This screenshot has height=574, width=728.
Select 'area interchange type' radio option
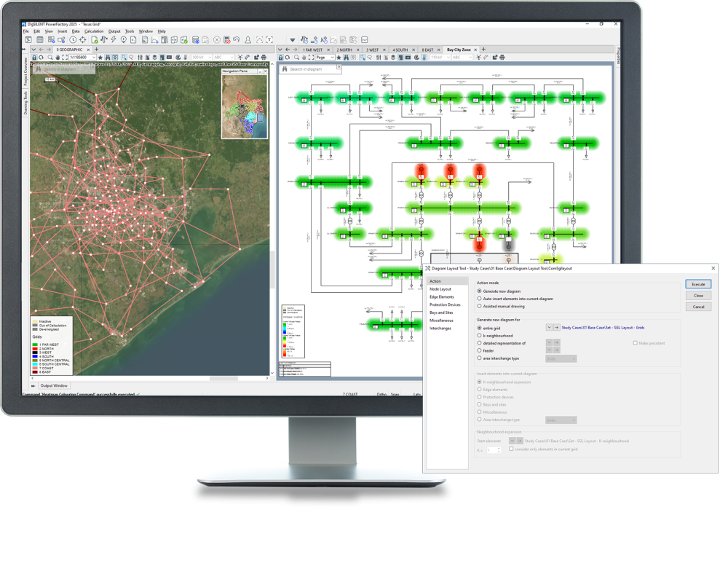[480, 358]
